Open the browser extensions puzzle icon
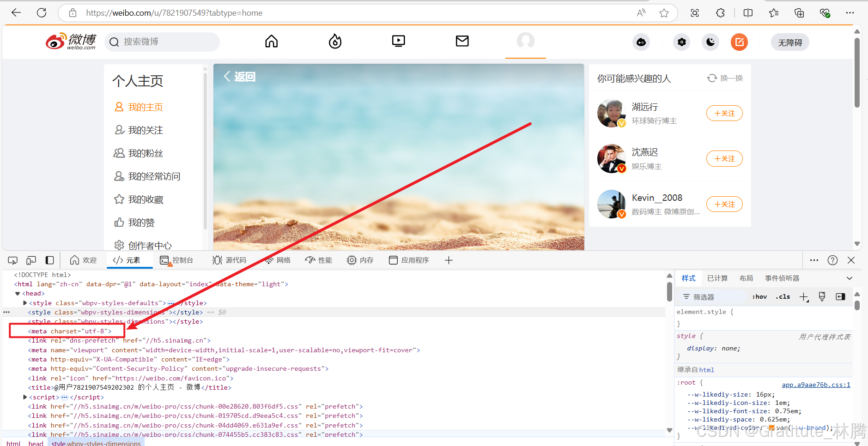The height and width of the screenshot is (446, 868). click(x=720, y=13)
